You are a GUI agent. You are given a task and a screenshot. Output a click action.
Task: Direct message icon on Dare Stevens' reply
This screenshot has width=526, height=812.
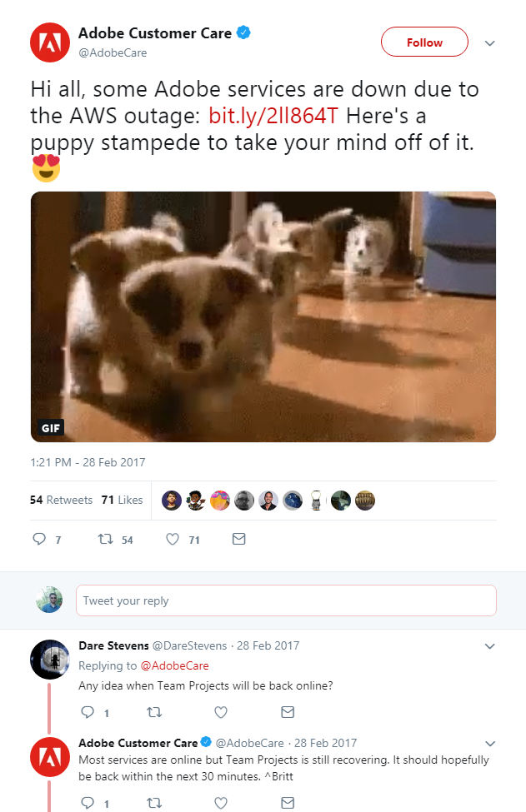(288, 712)
